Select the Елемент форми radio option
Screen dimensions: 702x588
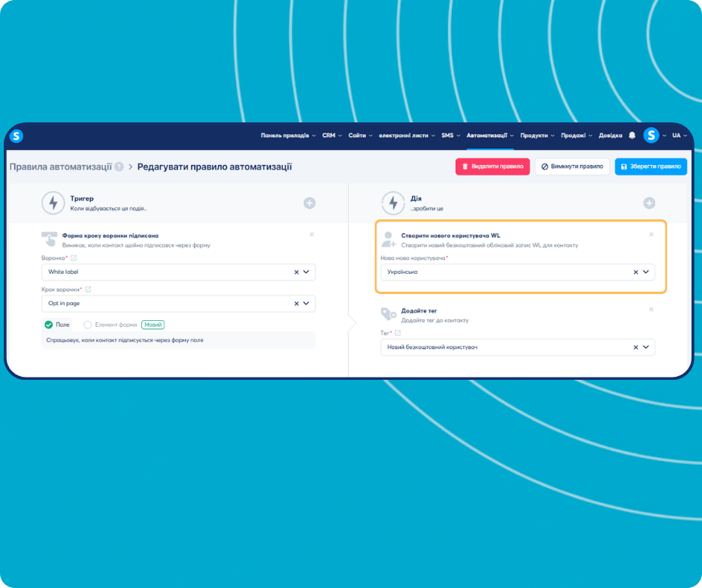coord(88,325)
